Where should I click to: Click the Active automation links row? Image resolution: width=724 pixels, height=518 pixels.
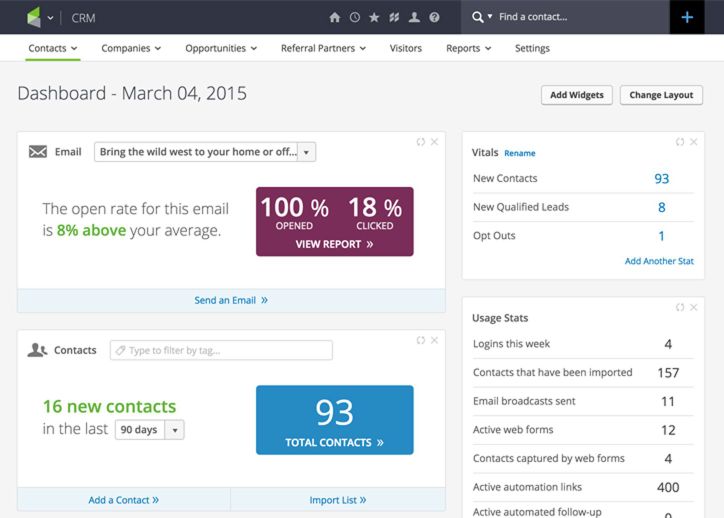click(x=583, y=487)
